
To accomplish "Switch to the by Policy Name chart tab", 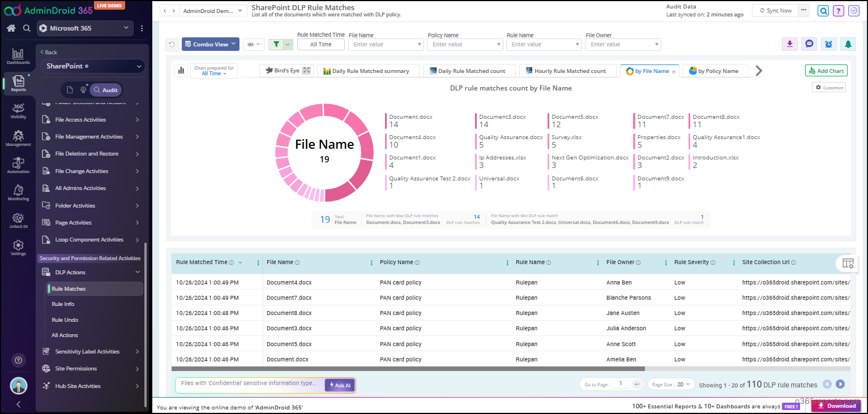I will click(x=715, y=71).
